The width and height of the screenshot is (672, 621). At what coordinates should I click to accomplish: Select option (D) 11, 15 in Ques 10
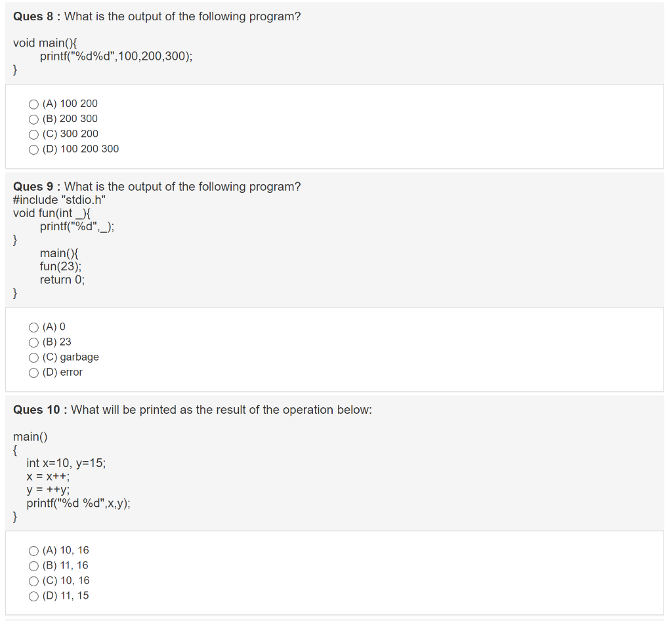click(33, 595)
